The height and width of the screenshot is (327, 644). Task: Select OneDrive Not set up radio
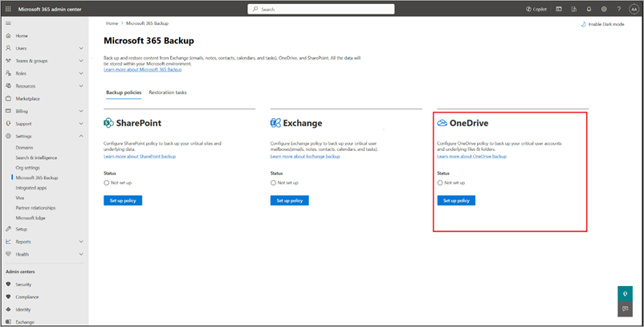tap(440, 183)
